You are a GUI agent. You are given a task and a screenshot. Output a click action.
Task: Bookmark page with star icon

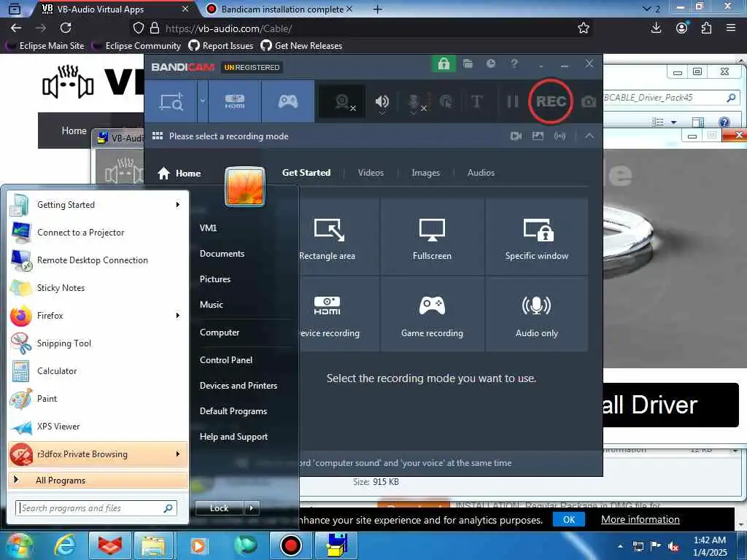[x=583, y=28]
